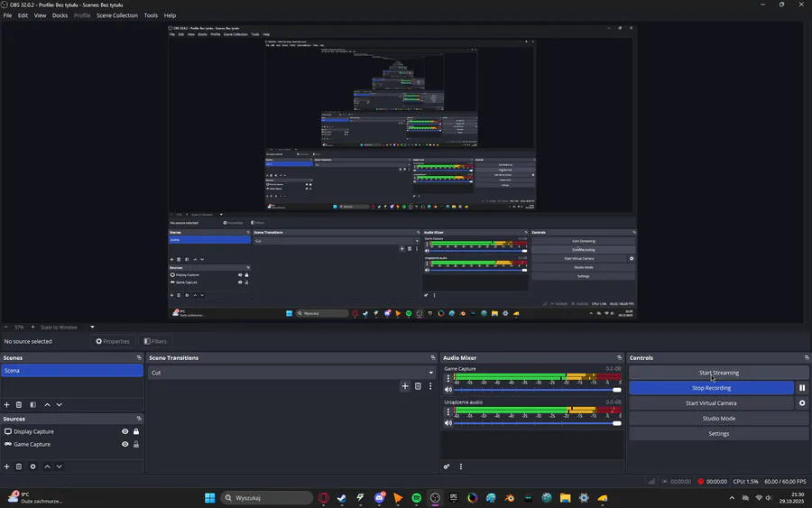Screen dimensions: 812x508
Task: Open the Scene Collection menu
Action: [117, 15]
